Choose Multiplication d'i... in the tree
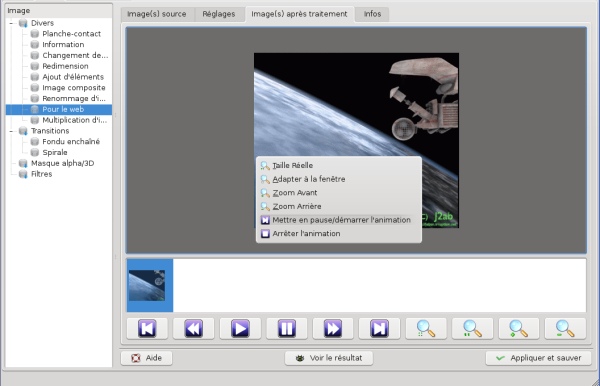The height and width of the screenshot is (386, 600). (74, 120)
